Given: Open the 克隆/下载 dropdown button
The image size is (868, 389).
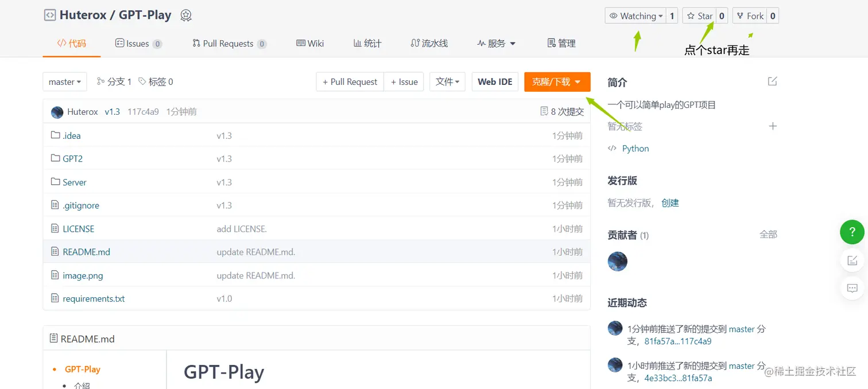Looking at the screenshot, I should [557, 81].
